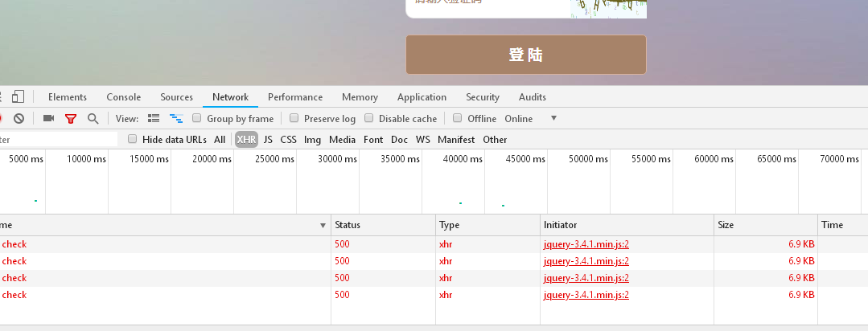868x331 pixels.
Task: Enable Group by frame checkbox
Action: [196, 118]
